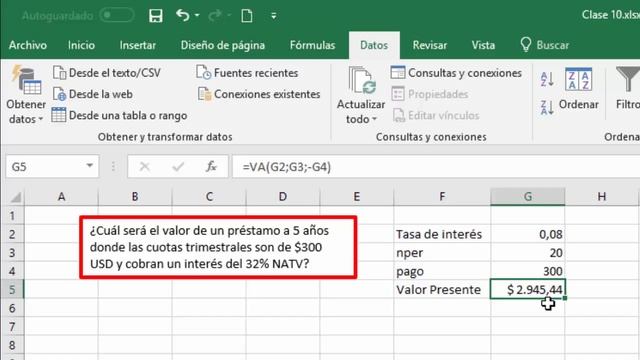Viewport: 640px width, 360px height.
Task: Switch to the Fórmulas tab
Action: pos(312,45)
